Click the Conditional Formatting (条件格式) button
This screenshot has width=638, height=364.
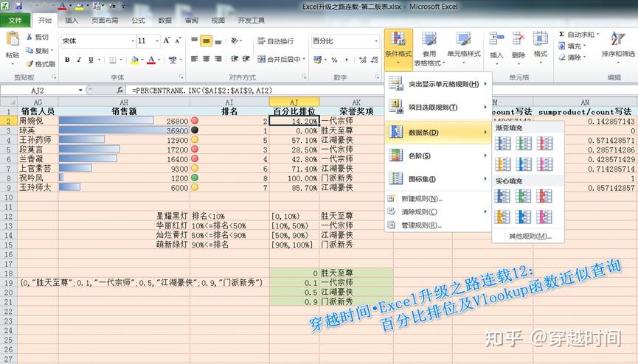pyautogui.click(x=398, y=48)
